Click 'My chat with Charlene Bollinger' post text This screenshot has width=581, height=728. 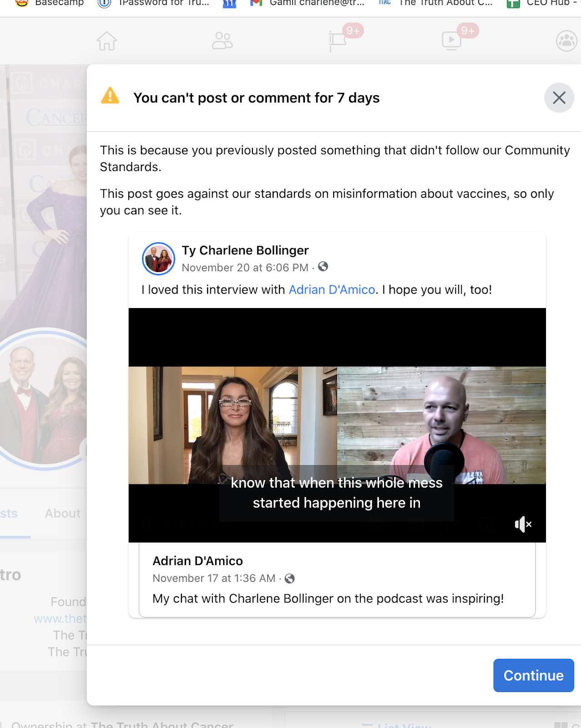pos(328,598)
